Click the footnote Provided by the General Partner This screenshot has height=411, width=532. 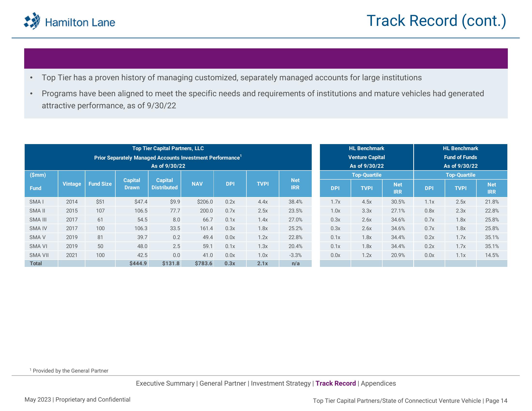coord(69,371)
